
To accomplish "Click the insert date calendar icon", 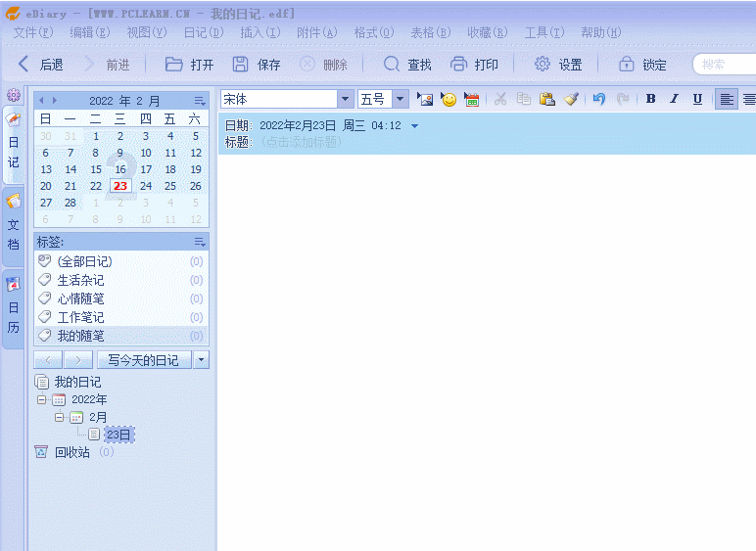I will 472,99.
